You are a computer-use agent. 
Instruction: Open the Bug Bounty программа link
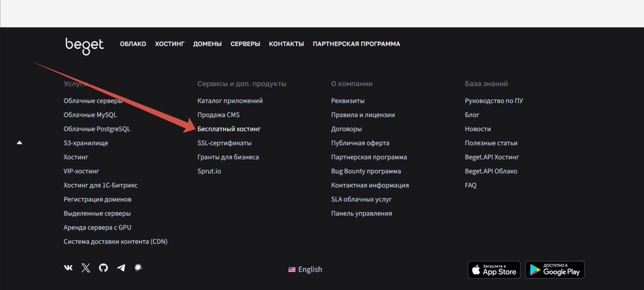[366, 171]
